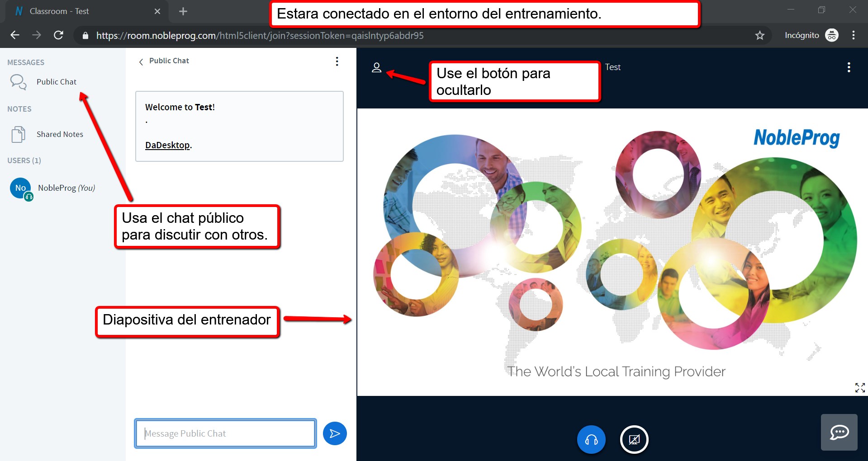The width and height of the screenshot is (868, 461).
Task: Open the chat bubble button at bottom right
Action: click(x=839, y=433)
